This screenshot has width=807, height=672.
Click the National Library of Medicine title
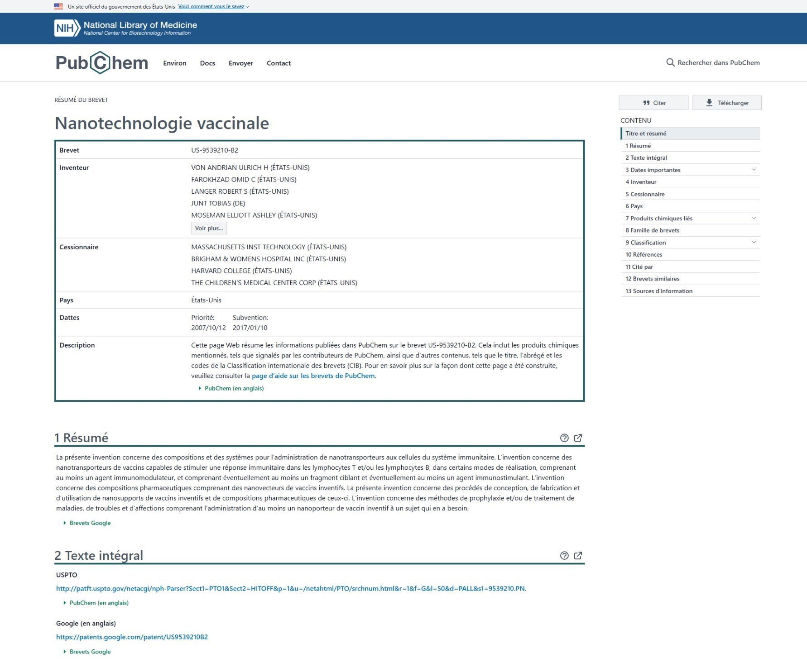tap(140, 25)
